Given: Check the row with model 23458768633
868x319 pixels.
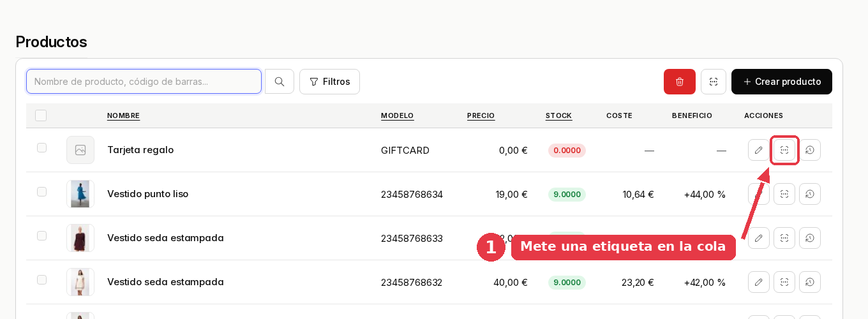Looking at the screenshot, I should pyautogui.click(x=41, y=236).
